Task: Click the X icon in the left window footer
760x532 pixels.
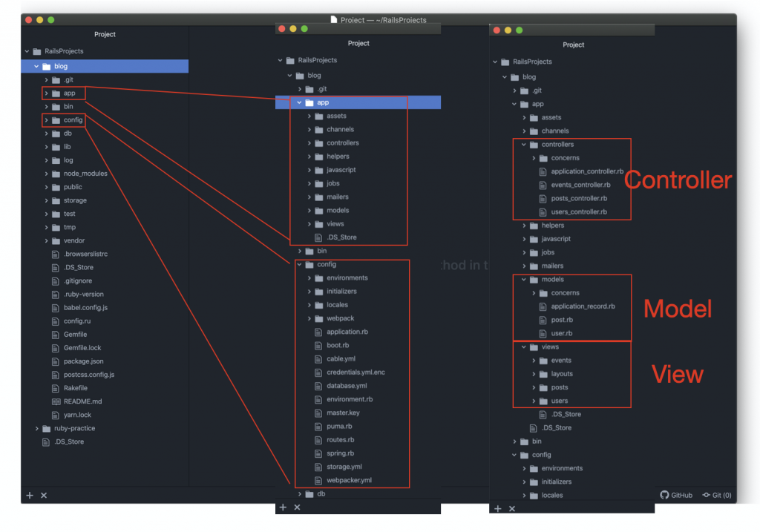Action: (44, 495)
